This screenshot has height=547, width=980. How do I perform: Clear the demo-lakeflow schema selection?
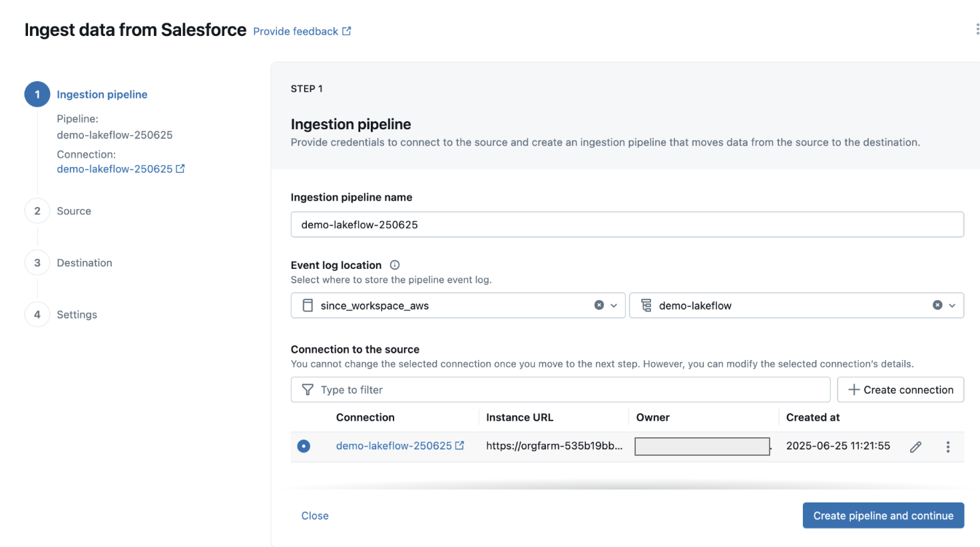(x=937, y=305)
